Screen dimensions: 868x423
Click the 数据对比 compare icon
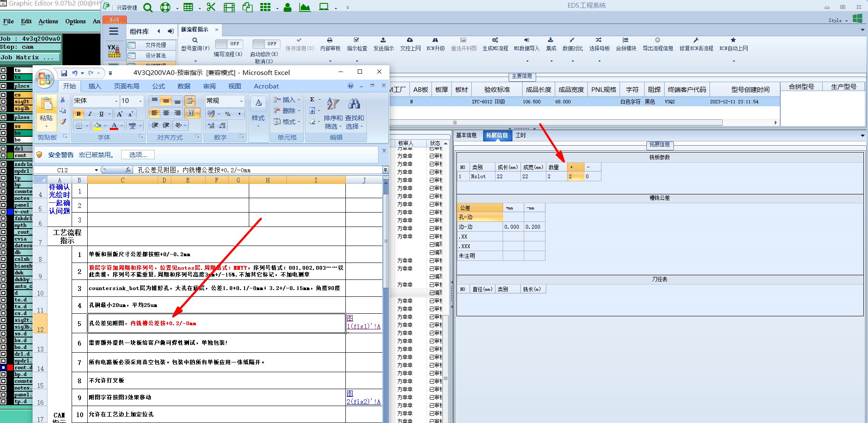[572, 40]
